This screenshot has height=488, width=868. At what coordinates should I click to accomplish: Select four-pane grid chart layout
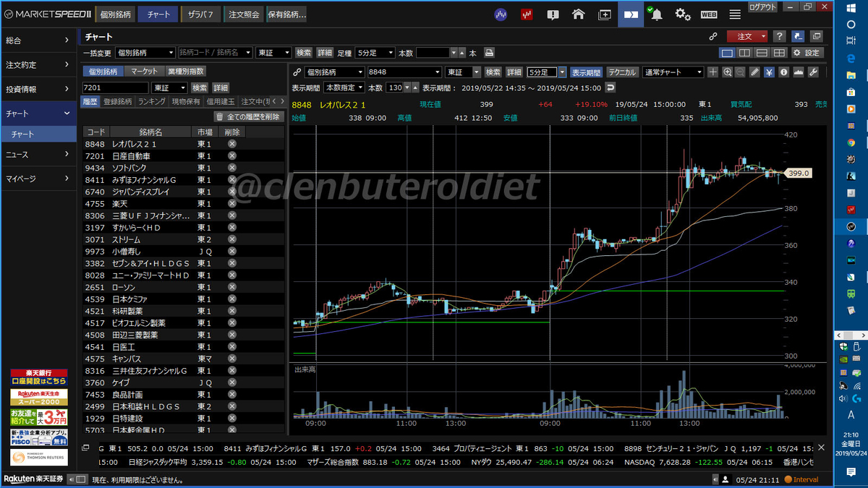click(x=779, y=53)
